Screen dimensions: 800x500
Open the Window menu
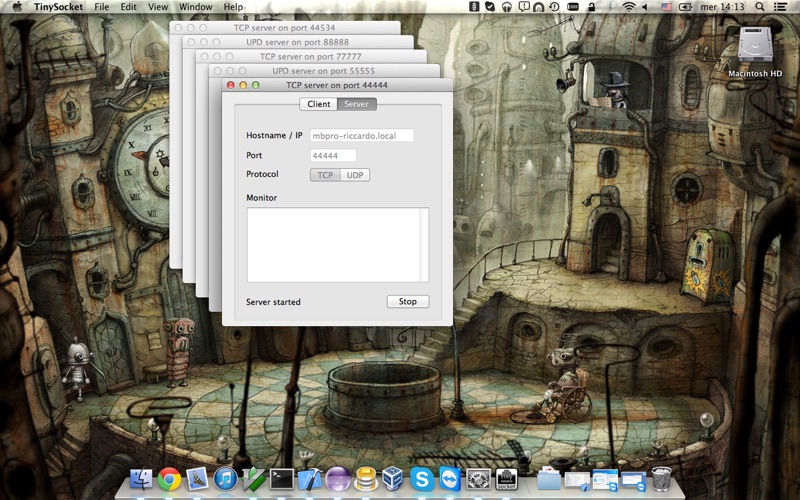(195, 7)
